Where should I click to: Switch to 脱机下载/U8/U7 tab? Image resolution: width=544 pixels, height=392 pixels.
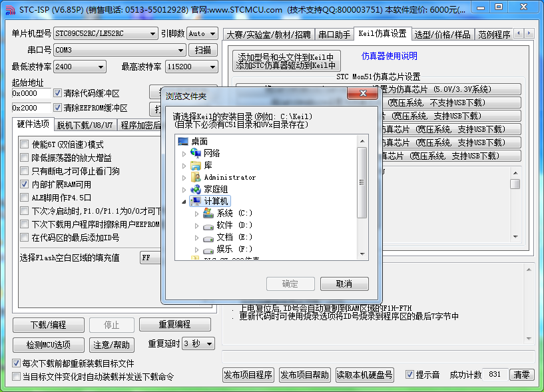coord(85,125)
